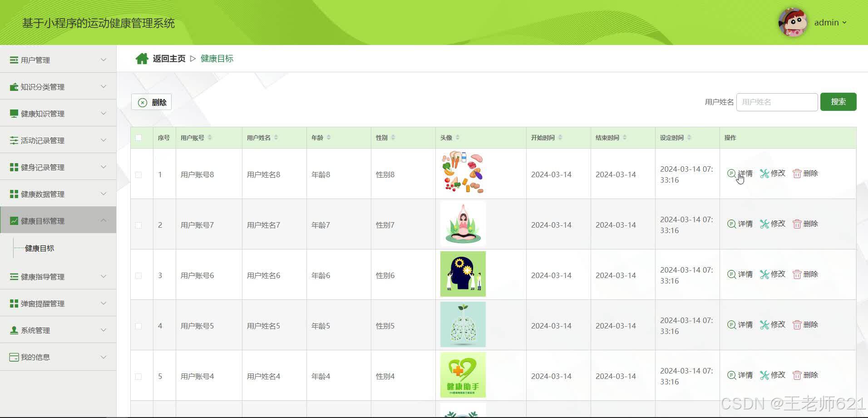Viewport: 868px width, 418px height.
Task: Sort by 用户姓名 column arrows
Action: click(276, 138)
